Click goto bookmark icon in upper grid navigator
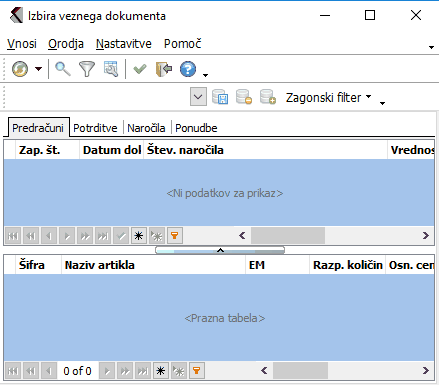 point(157,236)
